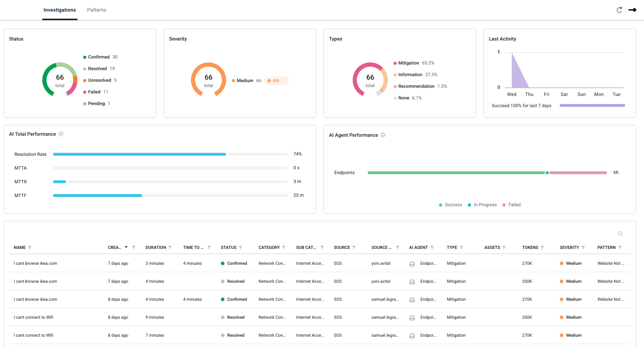Click the TOKENS column filter icon
644x348 pixels.
[542, 248]
